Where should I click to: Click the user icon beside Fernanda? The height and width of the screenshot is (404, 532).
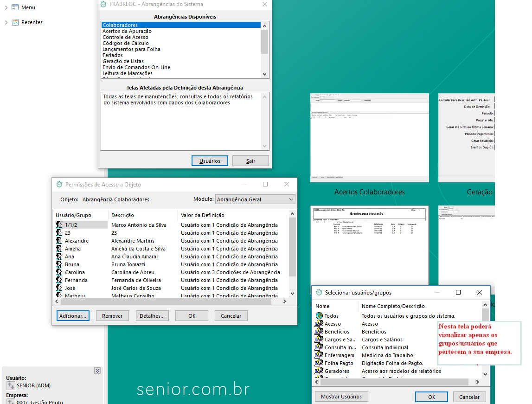(x=59, y=280)
